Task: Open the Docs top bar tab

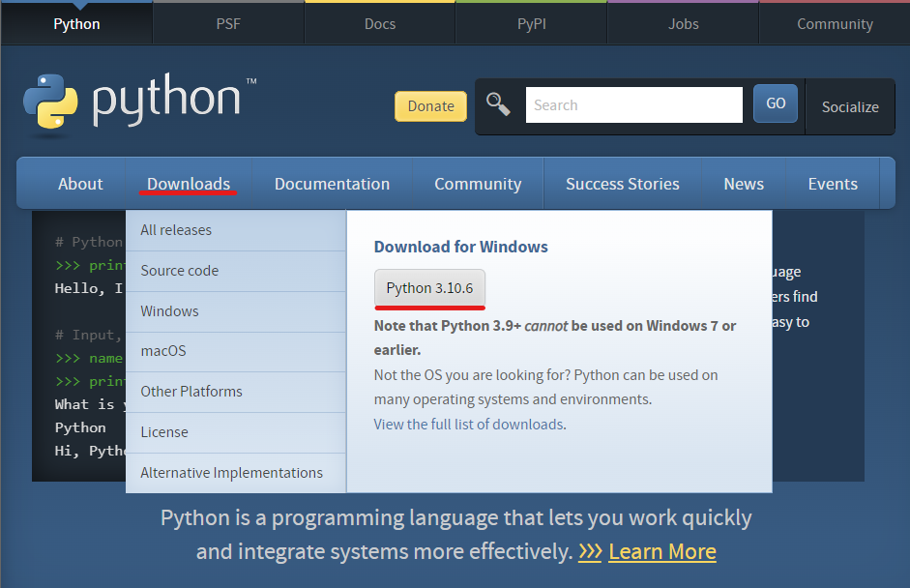Action: tap(380, 24)
